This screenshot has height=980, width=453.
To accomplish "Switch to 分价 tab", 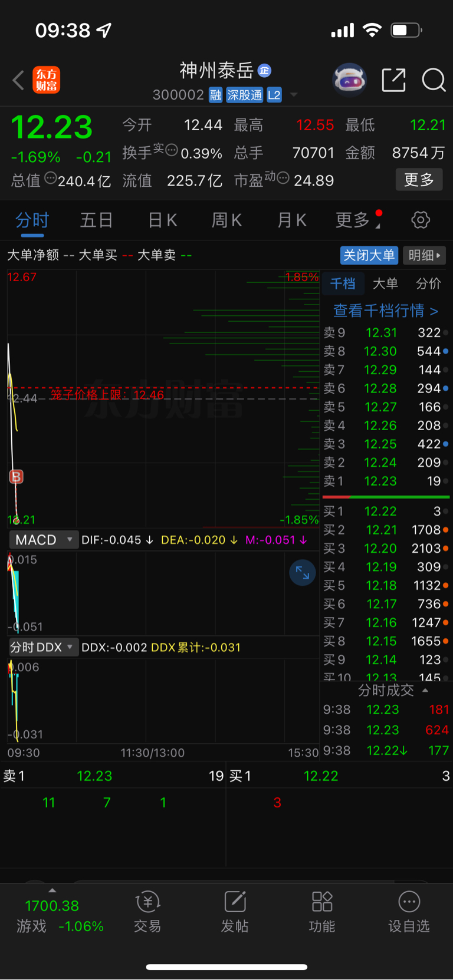I will (x=428, y=284).
